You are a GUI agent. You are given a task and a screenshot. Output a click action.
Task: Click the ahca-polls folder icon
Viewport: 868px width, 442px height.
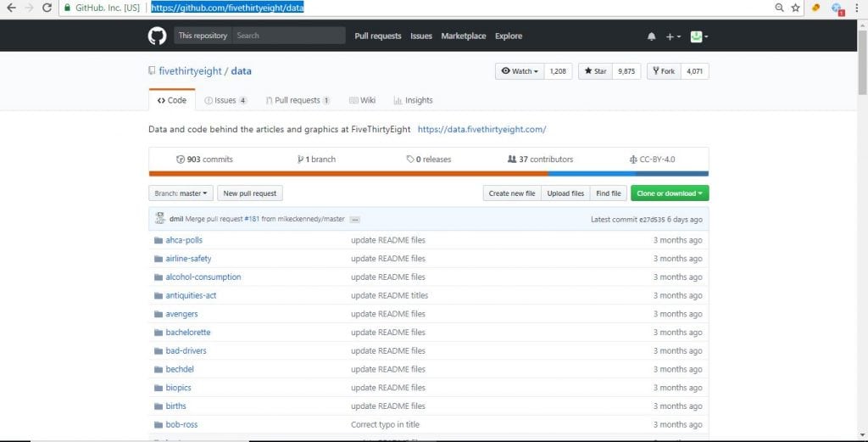click(159, 240)
